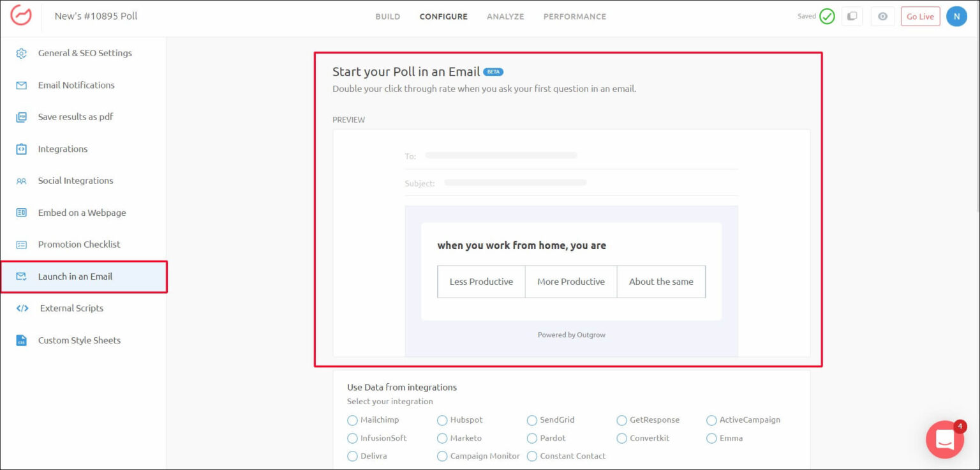Click the Custom Style Sheets CSS icon

(x=22, y=340)
